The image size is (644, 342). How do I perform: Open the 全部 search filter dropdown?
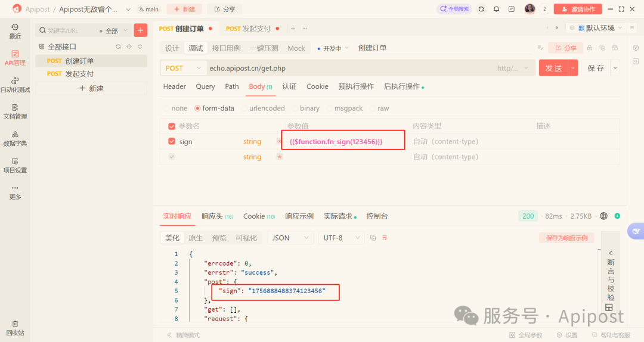click(113, 31)
